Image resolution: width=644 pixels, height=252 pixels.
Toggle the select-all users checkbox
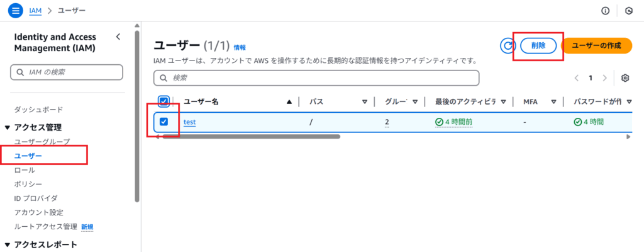pos(164,101)
